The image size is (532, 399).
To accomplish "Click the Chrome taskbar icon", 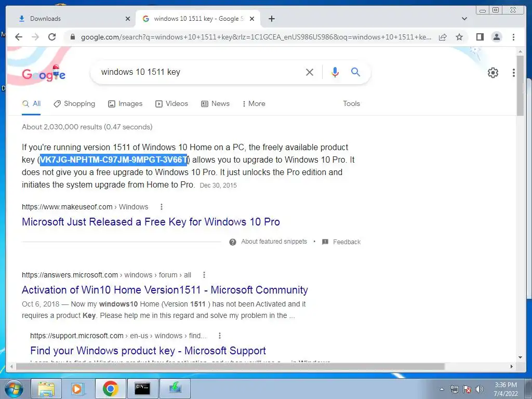I will click(110, 389).
